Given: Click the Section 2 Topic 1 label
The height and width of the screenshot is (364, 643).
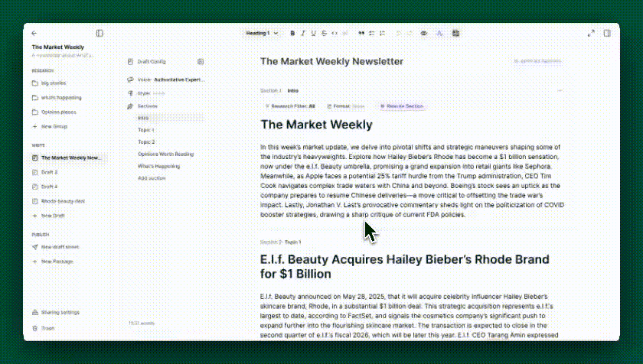Looking at the screenshot, I should pos(280,242).
